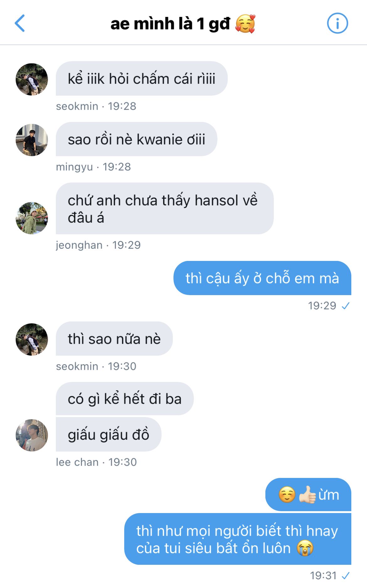Viewport: 367px width, 588px height.
Task: Select the 'siêu bất ổn luôn' sent message
Action: click(x=238, y=539)
